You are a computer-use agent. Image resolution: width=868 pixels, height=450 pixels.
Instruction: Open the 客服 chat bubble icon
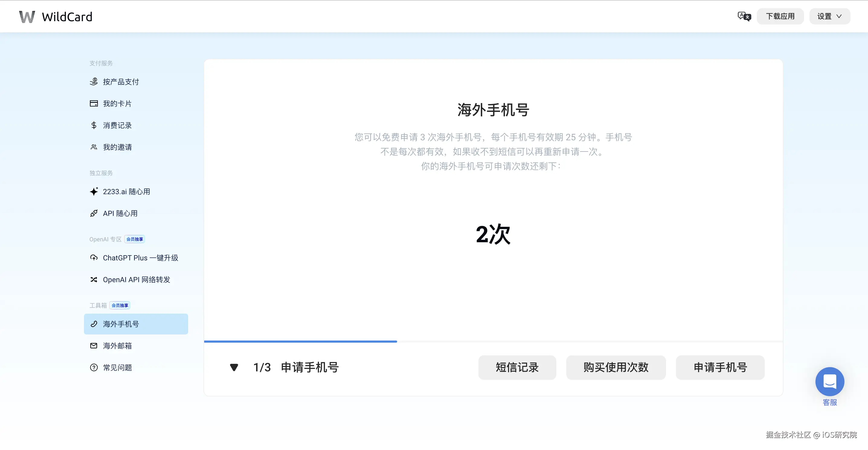pyautogui.click(x=830, y=382)
